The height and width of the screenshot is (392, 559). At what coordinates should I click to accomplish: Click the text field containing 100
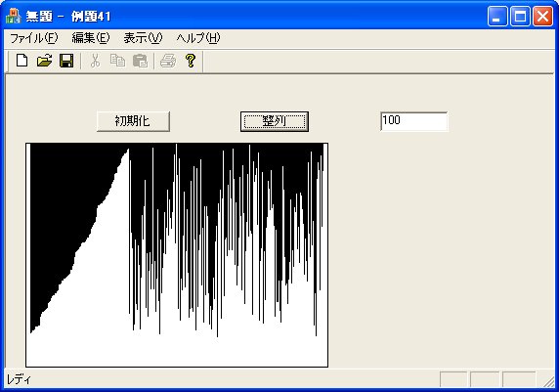coord(414,121)
